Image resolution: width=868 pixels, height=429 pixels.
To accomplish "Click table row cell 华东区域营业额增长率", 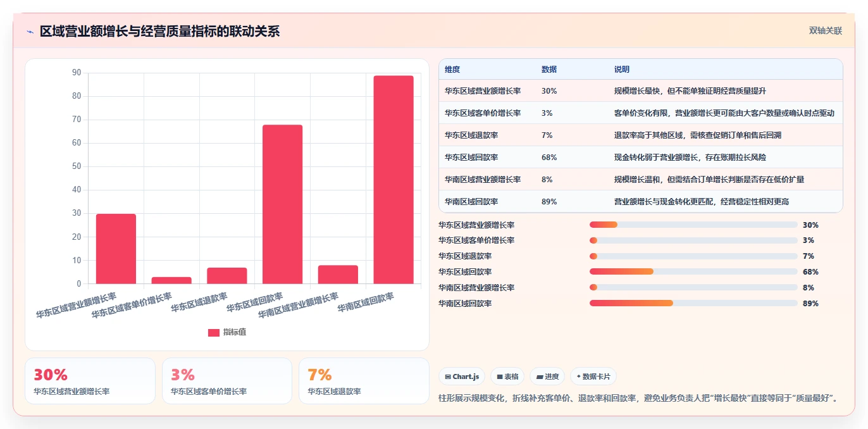I will coord(483,91).
